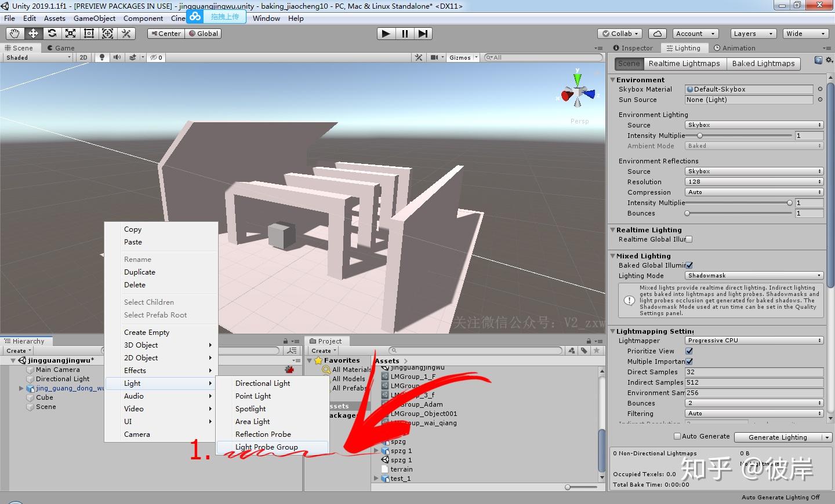Open the Account dropdown

tap(696, 34)
